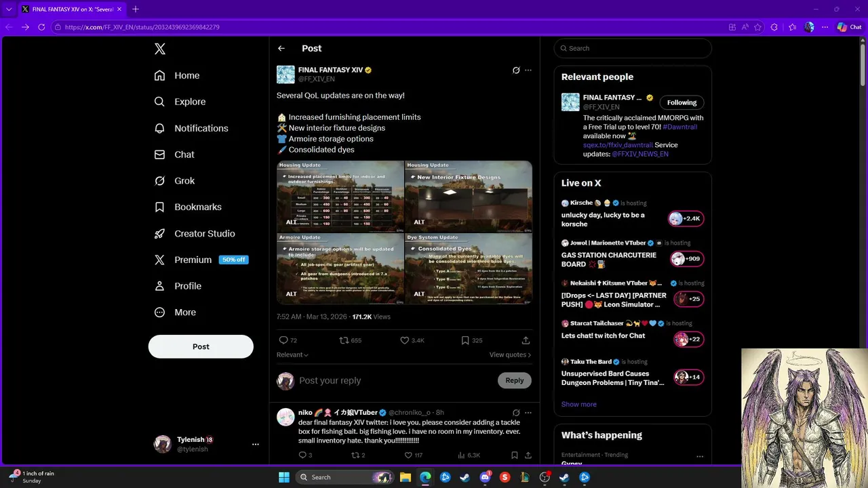Click Grok icon on FF XIV post
Screen dimensions: 868x488
pyautogui.click(x=516, y=70)
